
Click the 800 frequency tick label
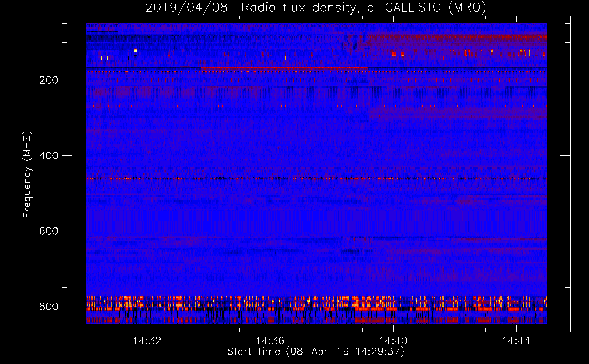tap(49, 306)
